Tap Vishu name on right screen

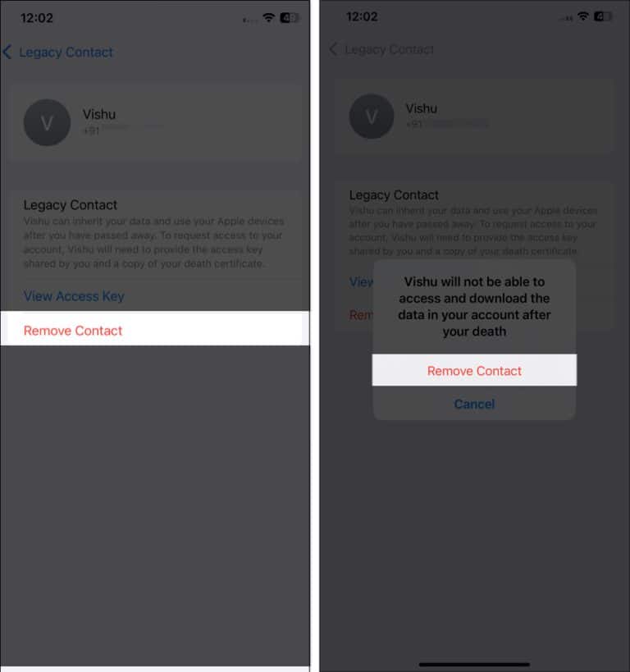click(x=422, y=108)
